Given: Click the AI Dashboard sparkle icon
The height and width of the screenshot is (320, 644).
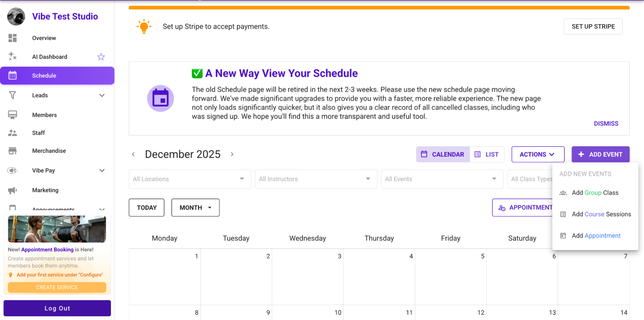Looking at the screenshot, I should click(x=13, y=56).
